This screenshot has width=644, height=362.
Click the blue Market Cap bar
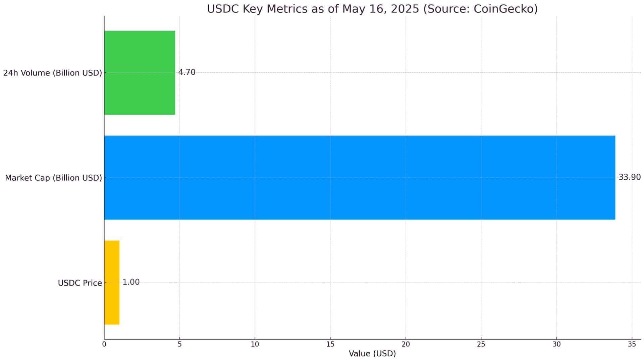click(360, 178)
